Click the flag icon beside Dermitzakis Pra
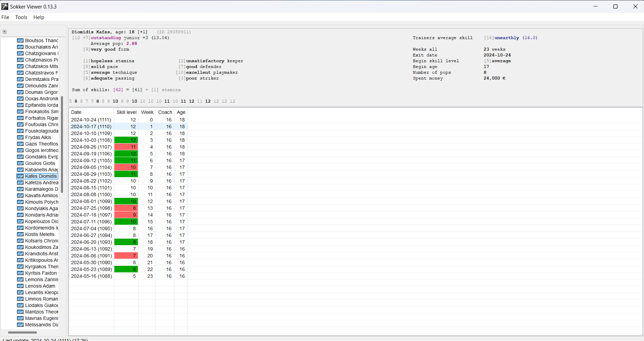 coord(20,79)
